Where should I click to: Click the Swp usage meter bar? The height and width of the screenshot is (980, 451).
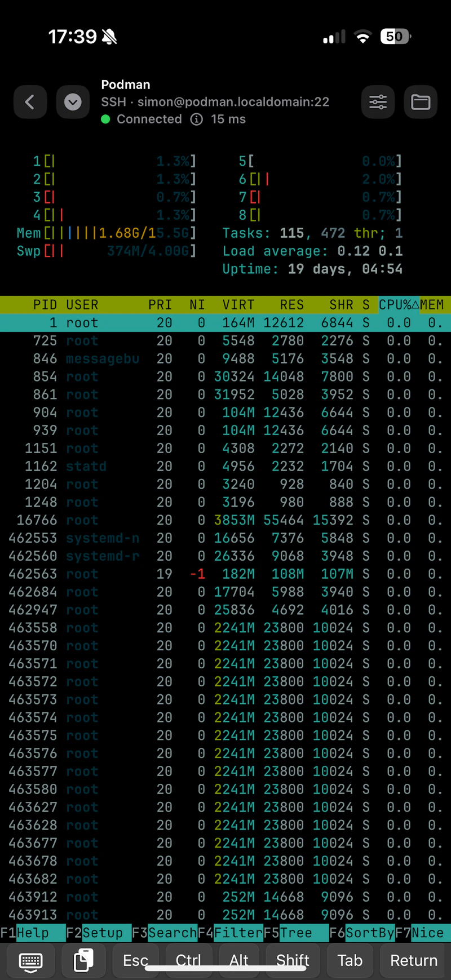tap(107, 251)
